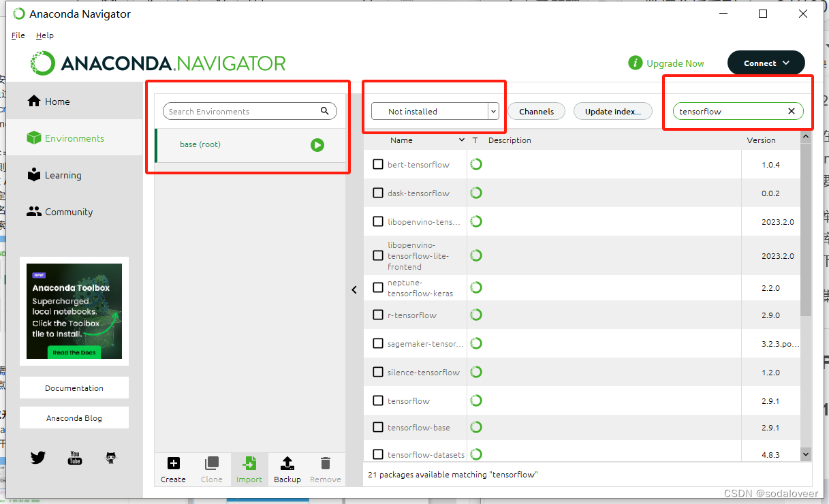This screenshot has height=504, width=829.
Task: Switch to the Home tab
Action: (x=75, y=101)
